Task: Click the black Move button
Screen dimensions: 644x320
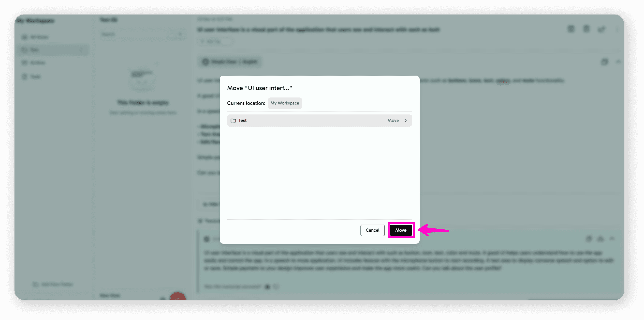Action: coord(400,230)
